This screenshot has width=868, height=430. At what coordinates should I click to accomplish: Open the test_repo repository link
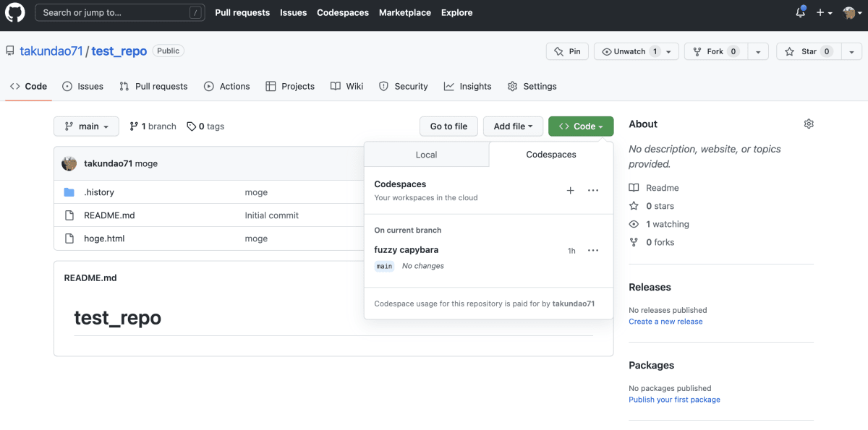coord(119,51)
